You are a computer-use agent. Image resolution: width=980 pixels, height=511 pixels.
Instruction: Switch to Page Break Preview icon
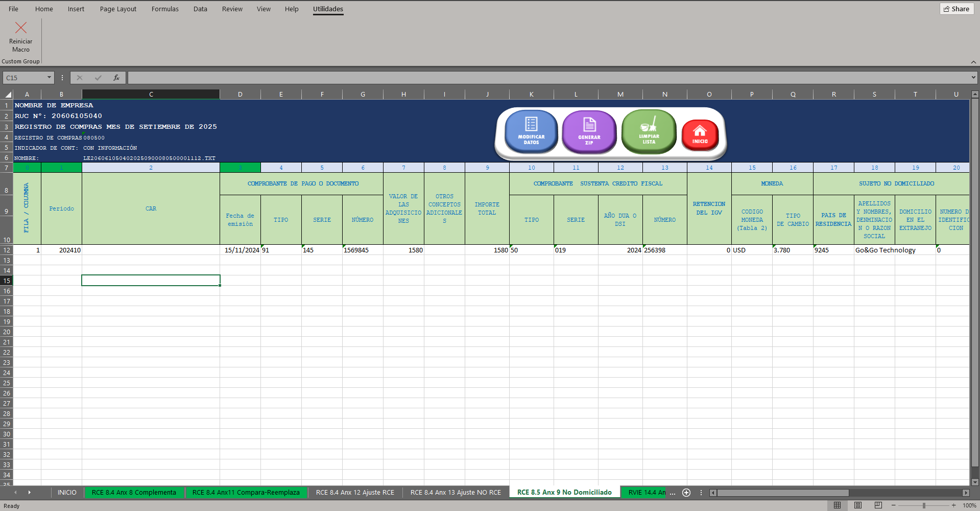pyautogui.click(x=878, y=505)
